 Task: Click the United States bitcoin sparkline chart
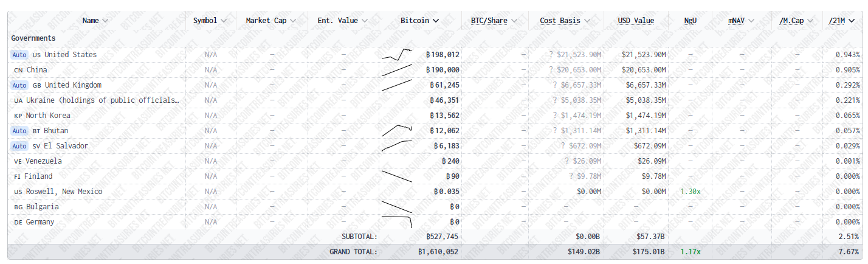tap(397, 55)
